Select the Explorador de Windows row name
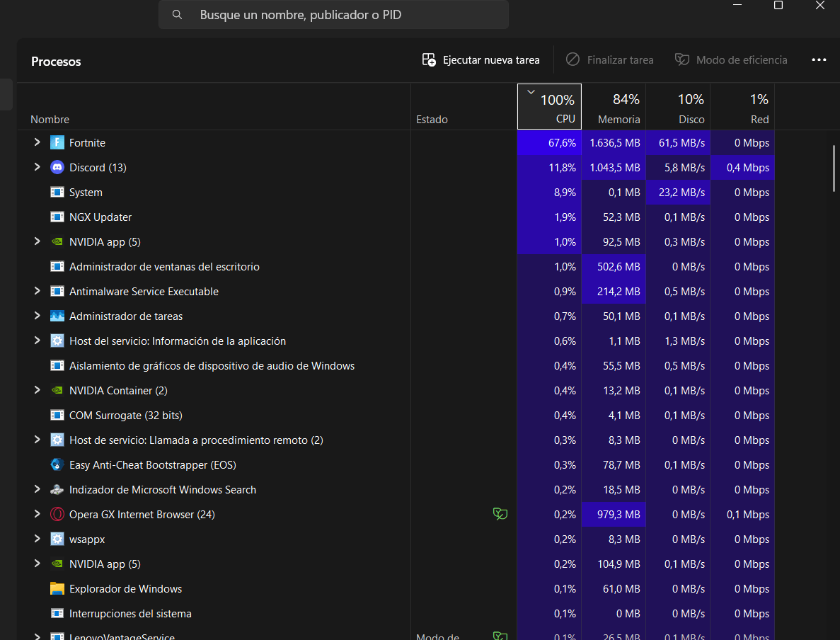Screen dimensions: 840x640 (x=125, y=588)
